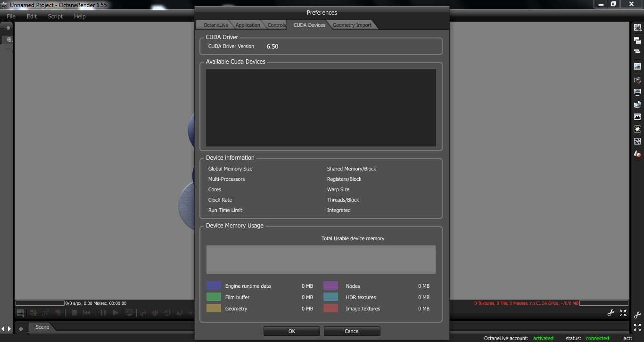644x342 pixels.
Task: Click the green starburst icon on right sidebar
Action: (x=637, y=129)
